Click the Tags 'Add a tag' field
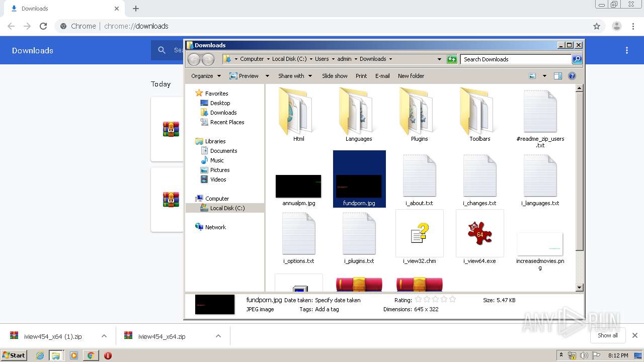Screen dimensions: 644x362 coord(327,309)
